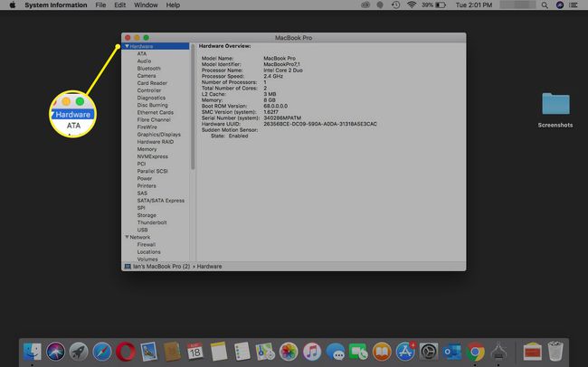
Task: Click the Wi-Fi status icon
Action: [x=412, y=5]
